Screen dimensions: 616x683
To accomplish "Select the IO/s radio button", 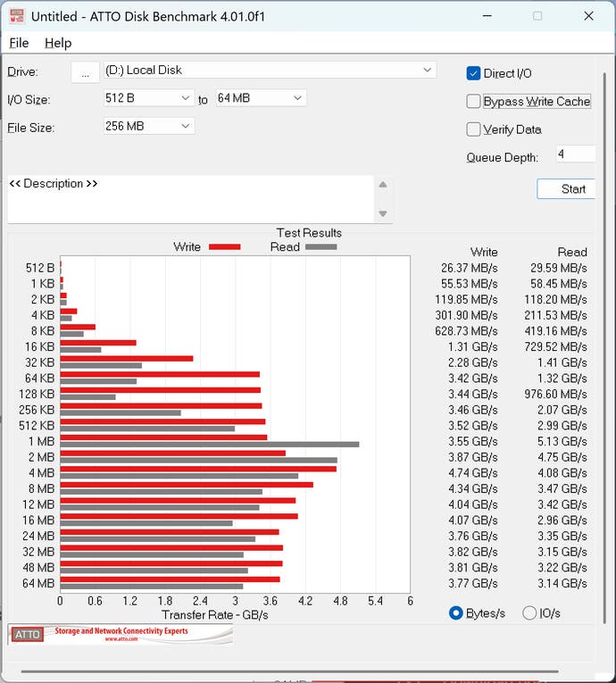I will point(529,612).
